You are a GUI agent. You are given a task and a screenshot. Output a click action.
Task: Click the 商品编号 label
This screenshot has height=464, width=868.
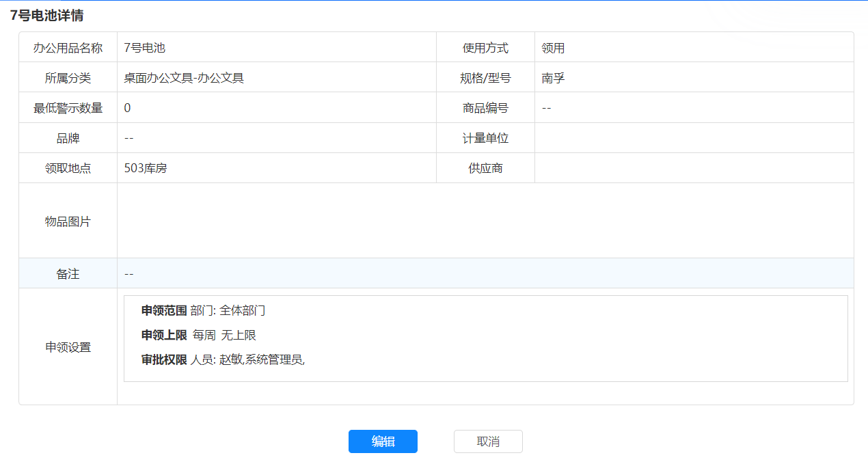click(x=485, y=108)
